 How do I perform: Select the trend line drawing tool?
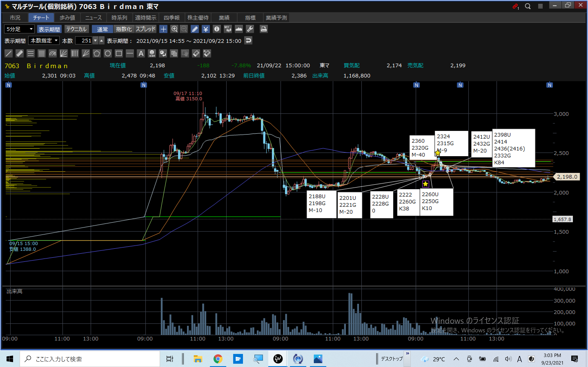coord(9,53)
